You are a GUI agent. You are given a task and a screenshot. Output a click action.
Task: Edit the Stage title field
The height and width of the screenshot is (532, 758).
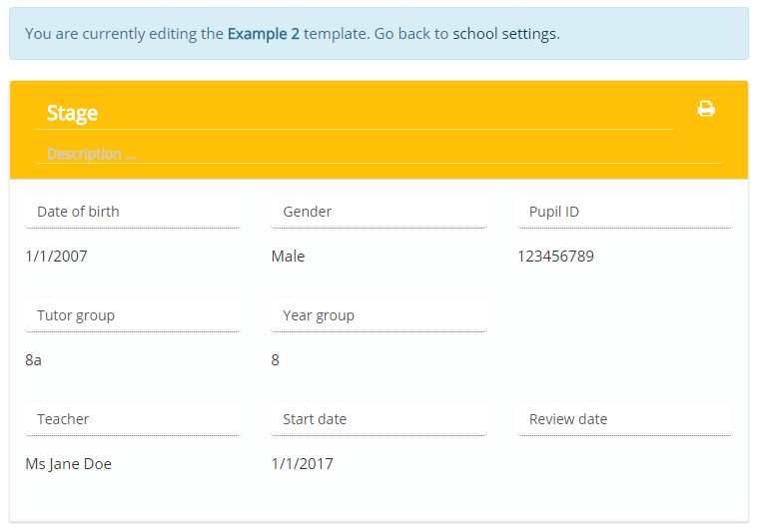pyautogui.click(x=355, y=113)
